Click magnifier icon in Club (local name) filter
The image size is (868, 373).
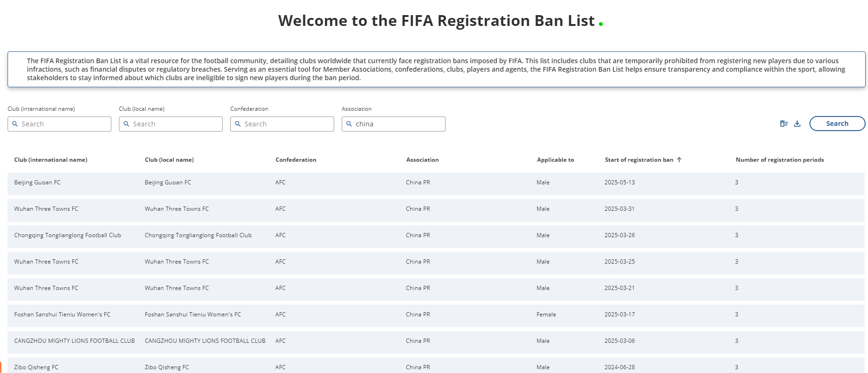[126, 124]
